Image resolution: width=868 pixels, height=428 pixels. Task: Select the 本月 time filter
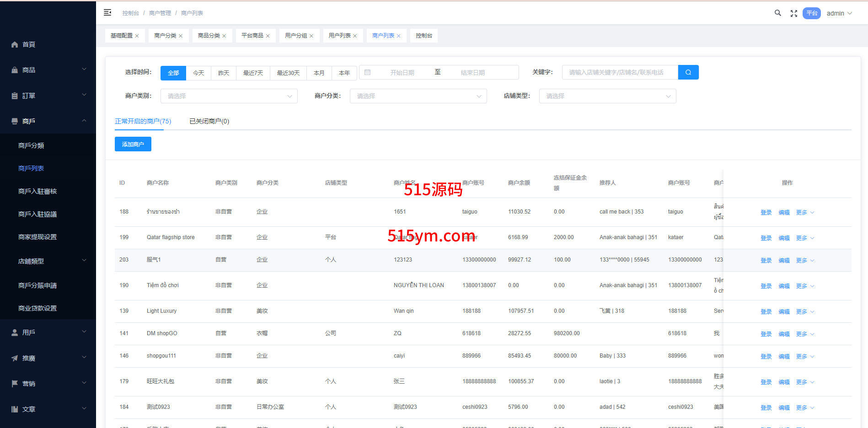319,73
